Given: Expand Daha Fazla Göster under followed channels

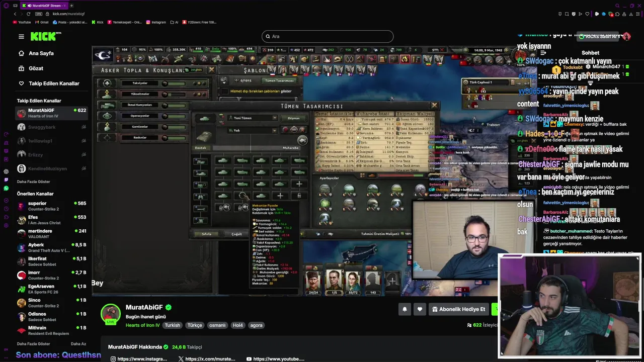Looking at the screenshot, I should [33, 182].
